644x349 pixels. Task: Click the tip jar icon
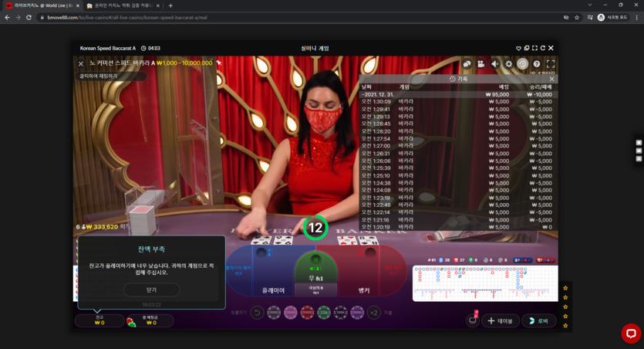473,320
